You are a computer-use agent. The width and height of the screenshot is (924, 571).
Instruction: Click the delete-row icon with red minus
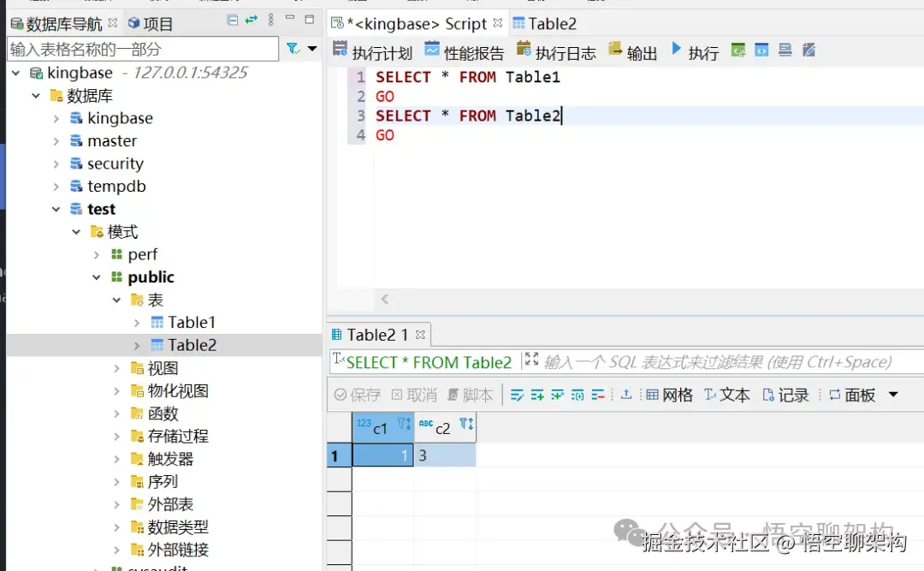coord(598,395)
